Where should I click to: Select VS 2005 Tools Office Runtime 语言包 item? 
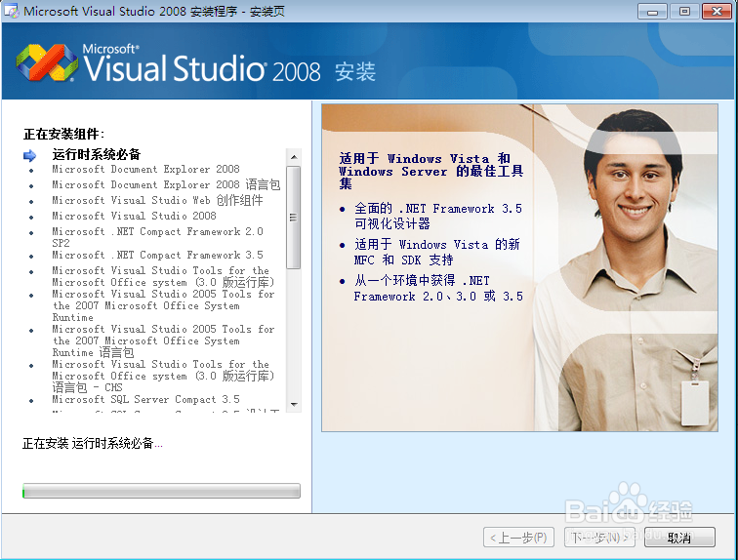163,340
